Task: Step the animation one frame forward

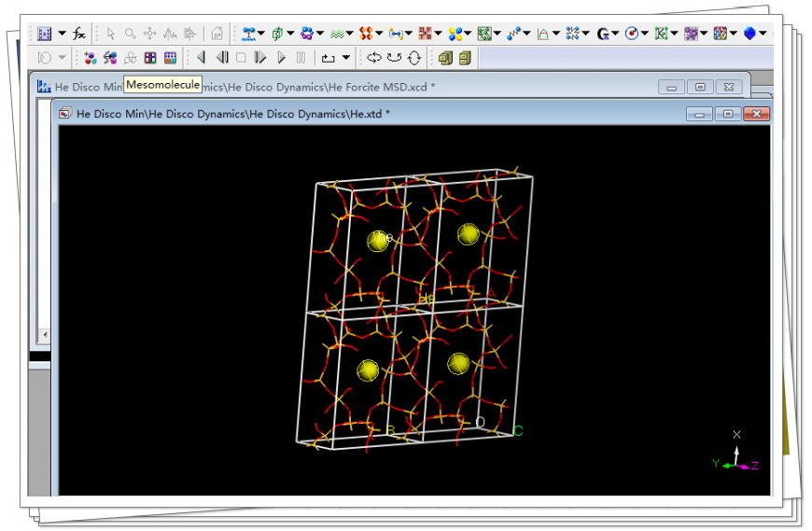Action: click(260, 58)
